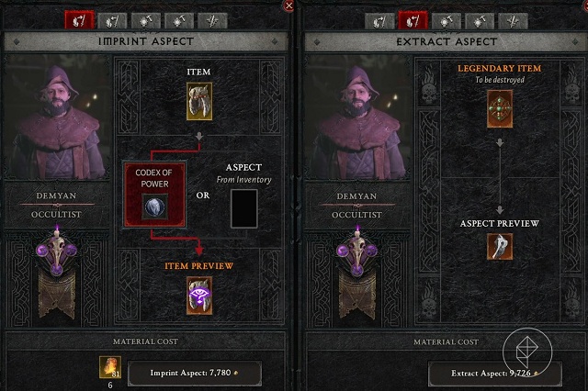
Task: Open first tab in the right Extract panel
Action: 379,21
